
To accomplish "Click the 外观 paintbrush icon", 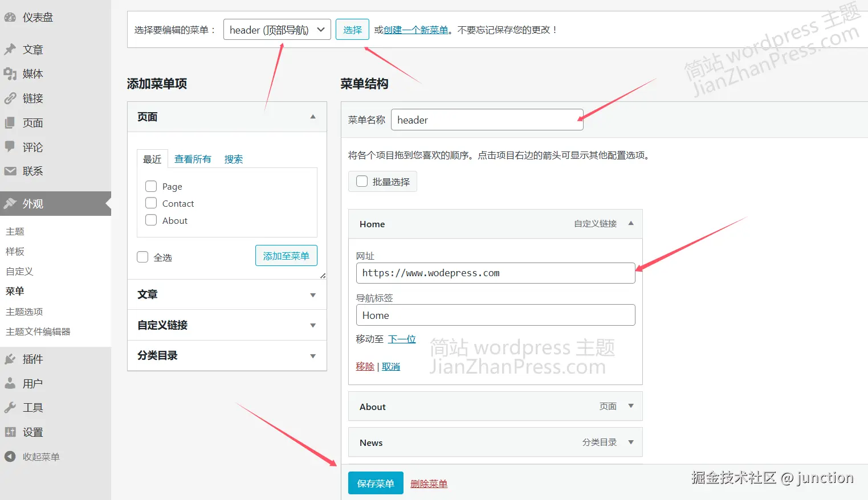I will click(10, 203).
